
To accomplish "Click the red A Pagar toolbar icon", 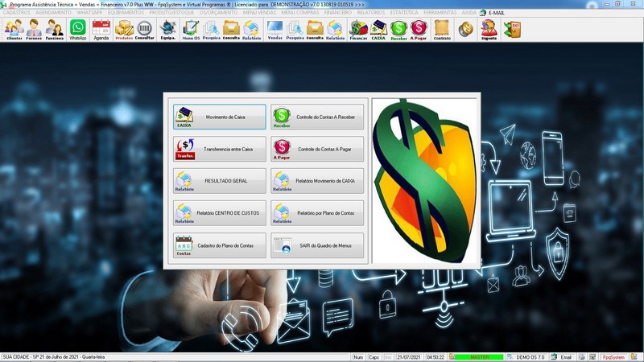I will click(x=419, y=30).
